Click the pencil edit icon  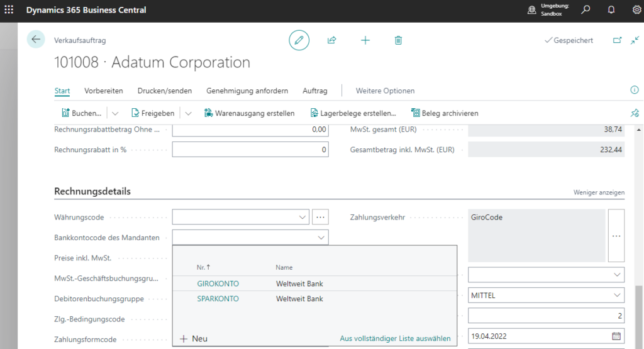(299, 40)
